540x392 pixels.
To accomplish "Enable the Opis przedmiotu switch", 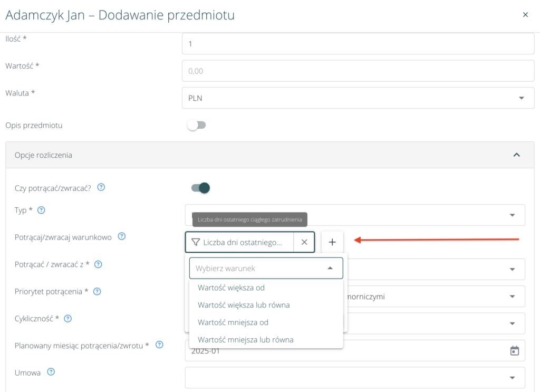I will (x=197, y=126).
